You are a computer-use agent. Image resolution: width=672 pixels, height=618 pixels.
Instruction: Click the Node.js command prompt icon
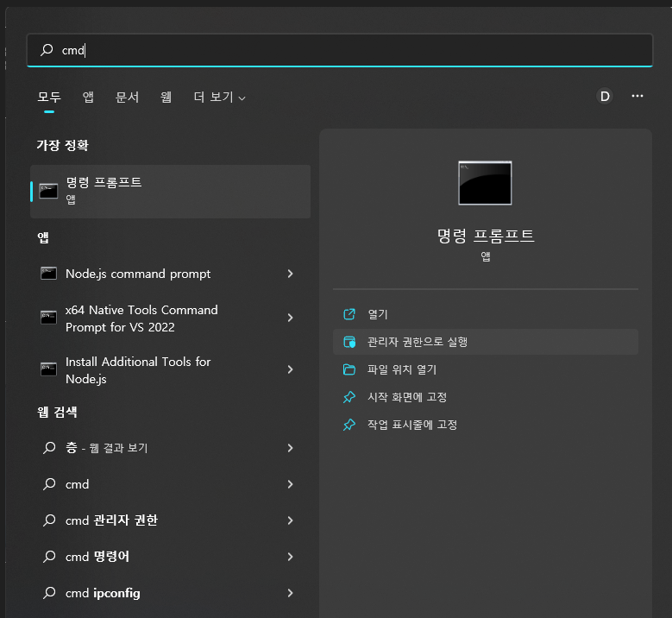tap(48, 274)
